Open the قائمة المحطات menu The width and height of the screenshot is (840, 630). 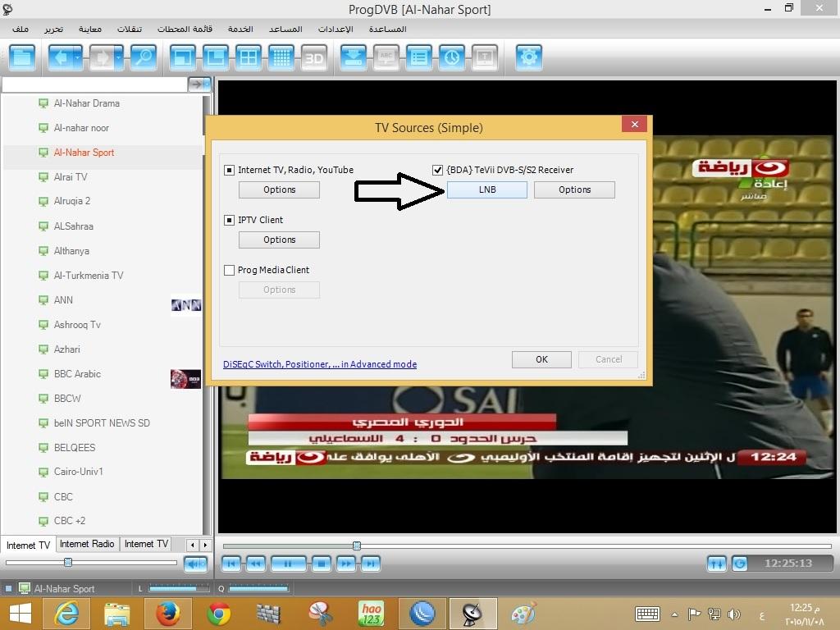click(185, 29)
